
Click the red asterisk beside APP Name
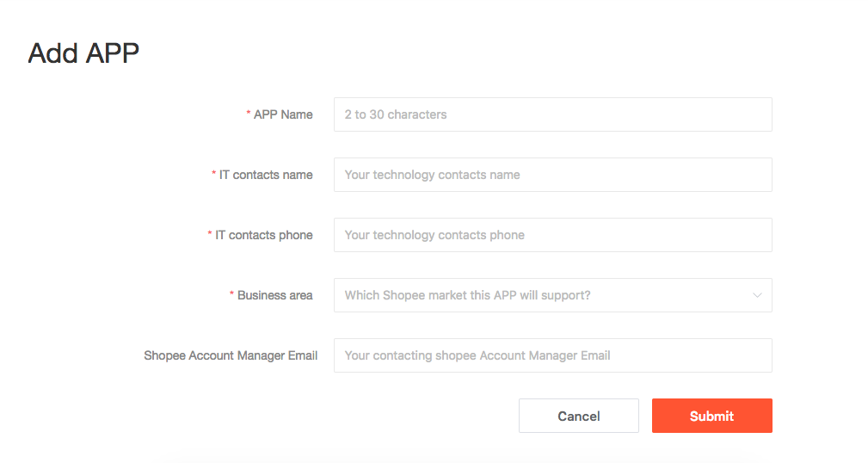tap(249, 114)
